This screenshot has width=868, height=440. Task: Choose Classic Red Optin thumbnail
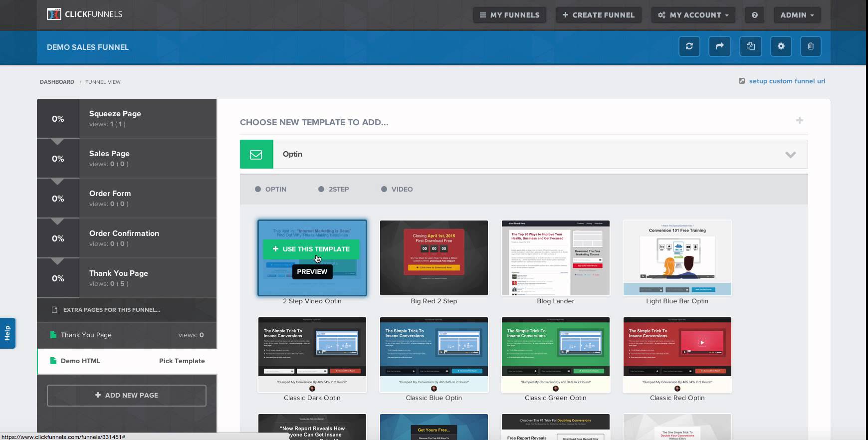677,355
